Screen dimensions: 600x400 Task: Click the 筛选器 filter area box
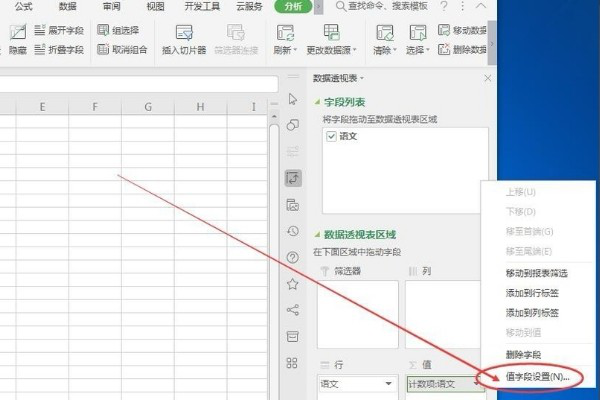pos(358,315)
